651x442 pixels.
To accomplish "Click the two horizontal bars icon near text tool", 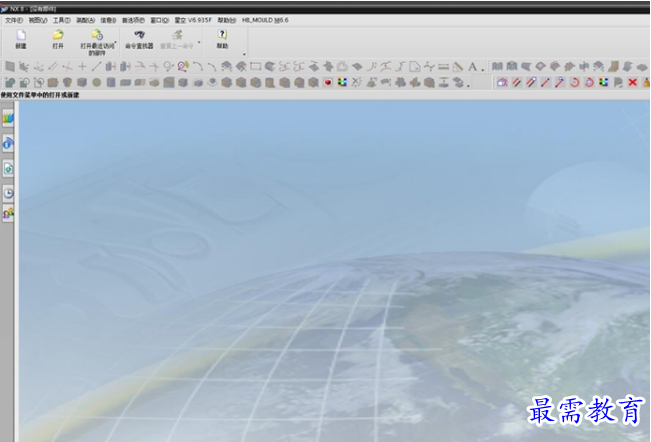I will coord(443,66).
